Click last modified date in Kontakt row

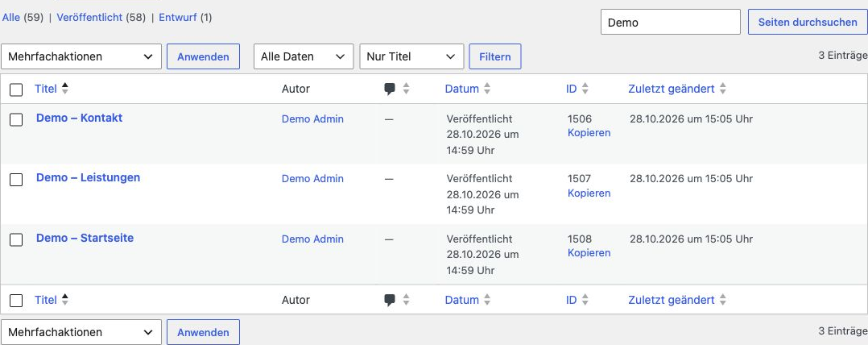pos(692,119)
